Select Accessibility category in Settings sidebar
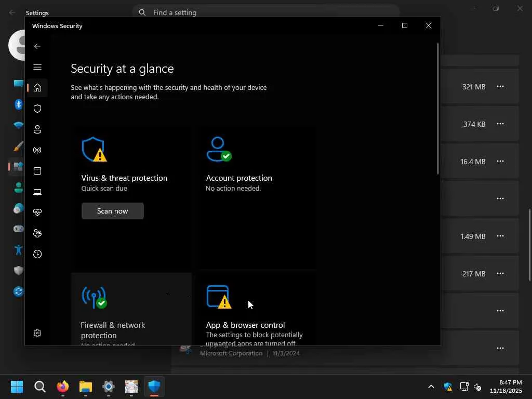This screenshot has height=399, width=532. [x=18, y=250]
